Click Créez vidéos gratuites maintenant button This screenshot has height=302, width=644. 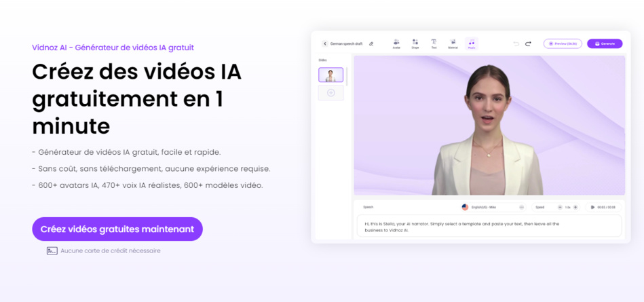(x=117, y=229)
